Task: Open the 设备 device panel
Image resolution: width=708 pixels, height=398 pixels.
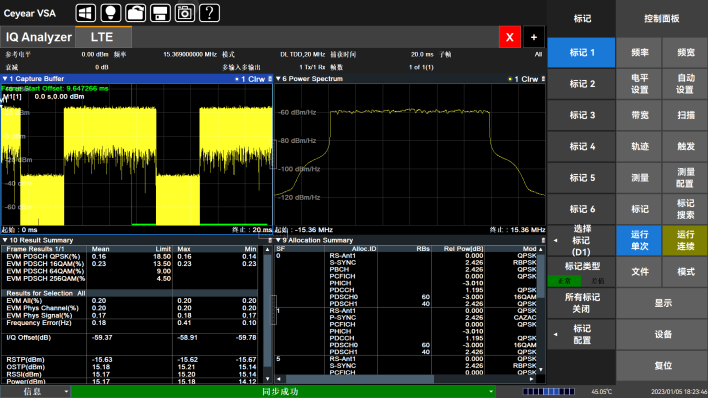Action: [662, 334]
